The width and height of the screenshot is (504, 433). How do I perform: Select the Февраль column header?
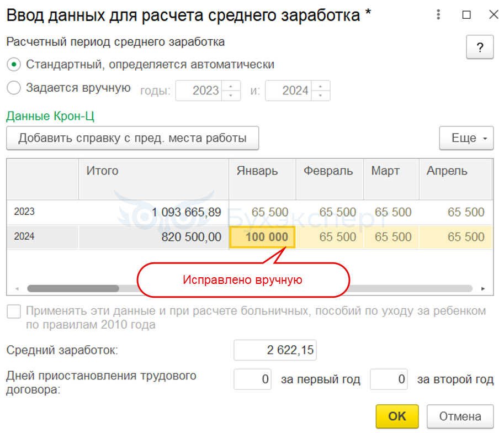330,179
